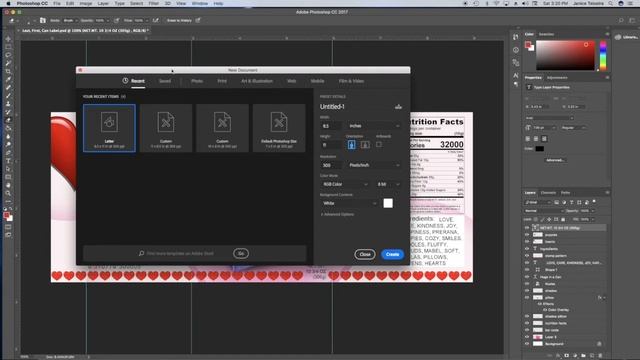This screenshot has height=360, width=640.
Task: Toggle the Artboards checkbox
Action: 379,144
